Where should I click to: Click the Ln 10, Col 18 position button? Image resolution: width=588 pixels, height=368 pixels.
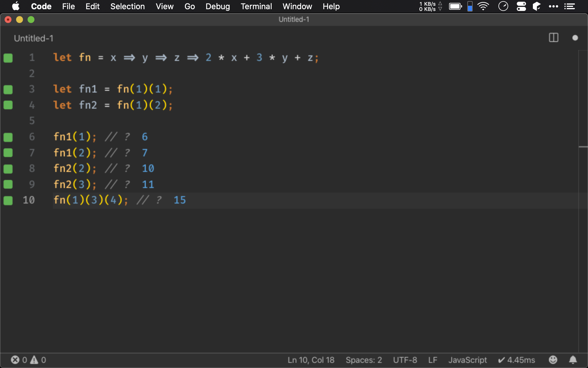point(311,360)
